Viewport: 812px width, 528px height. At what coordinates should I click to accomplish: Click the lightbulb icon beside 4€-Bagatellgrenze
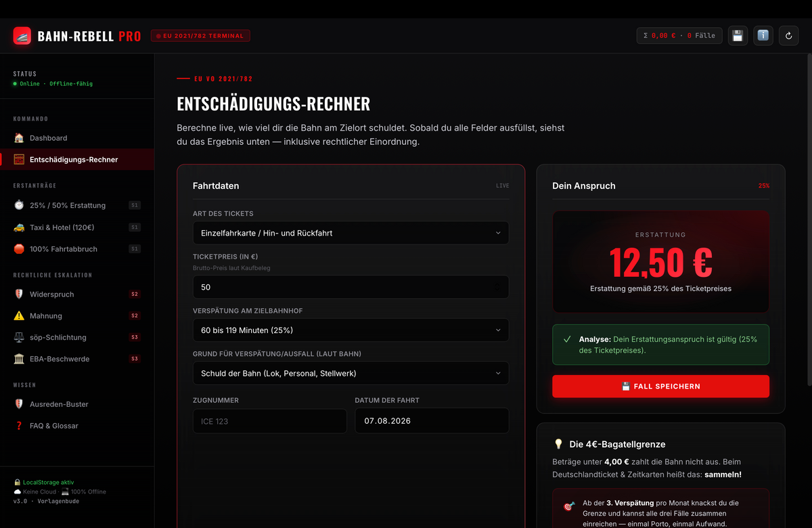[558, 445]
